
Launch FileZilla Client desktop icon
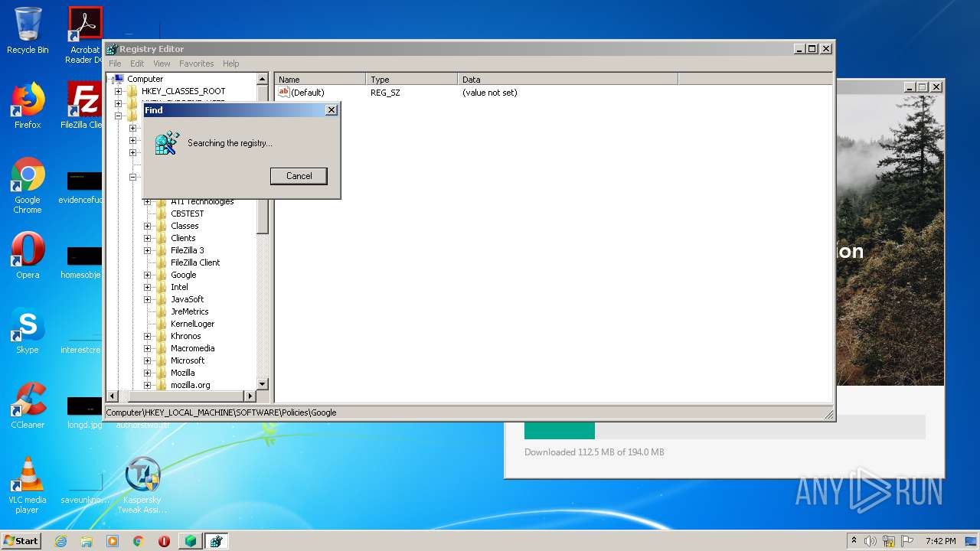(84, 106)
